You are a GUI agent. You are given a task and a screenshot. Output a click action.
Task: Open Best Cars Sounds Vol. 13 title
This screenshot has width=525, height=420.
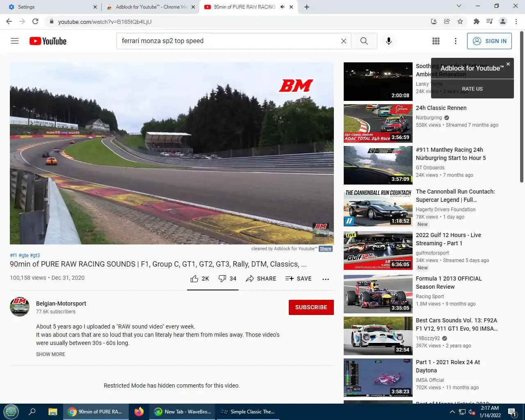tap(457, 324)
